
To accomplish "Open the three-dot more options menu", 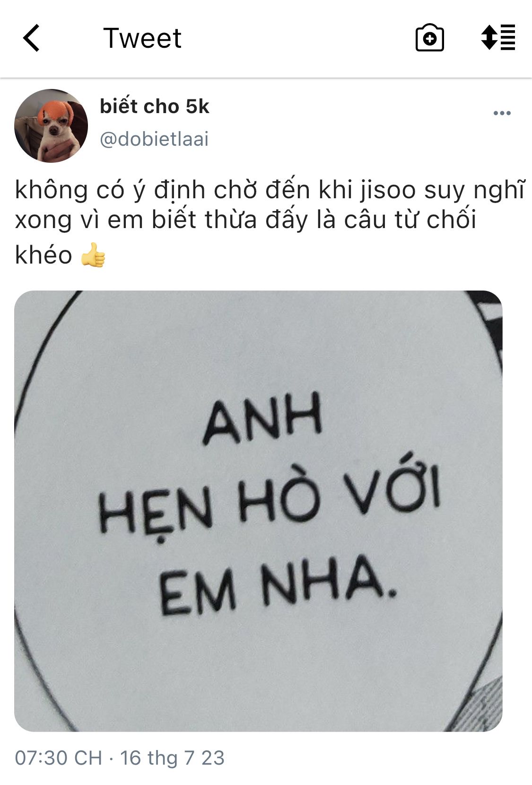I will (502, 113).
